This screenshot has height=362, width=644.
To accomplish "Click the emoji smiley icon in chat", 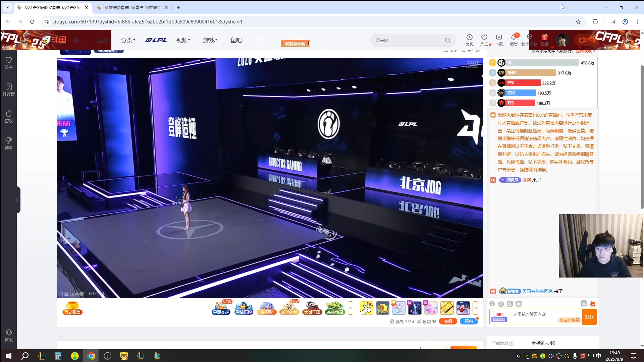I will click(x=492, y=304).
